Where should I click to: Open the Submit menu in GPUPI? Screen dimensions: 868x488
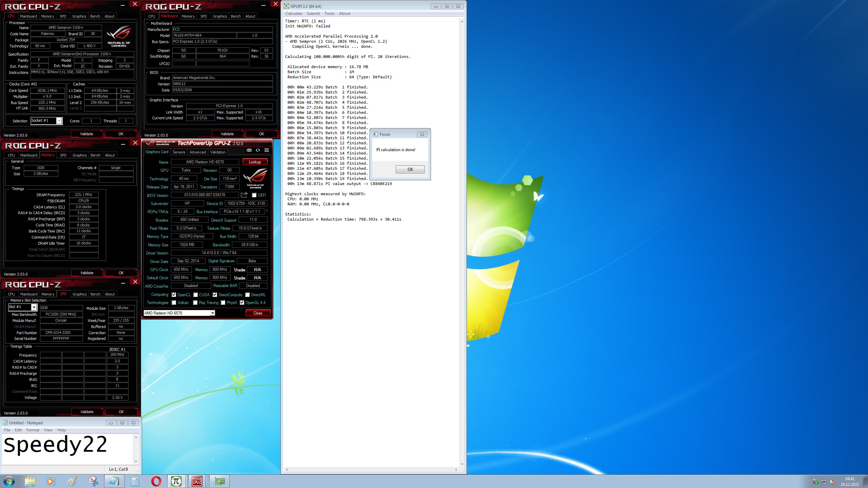click(x=313, y=14)
